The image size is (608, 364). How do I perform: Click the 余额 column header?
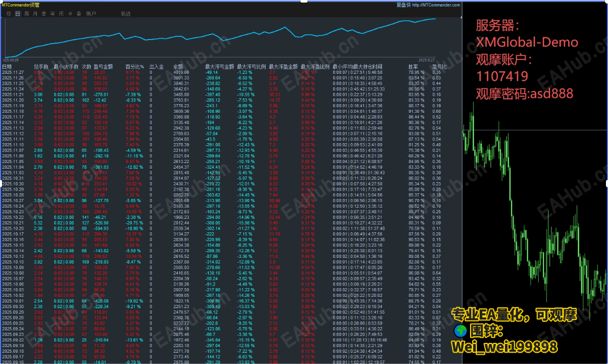[x=178, y=67]
